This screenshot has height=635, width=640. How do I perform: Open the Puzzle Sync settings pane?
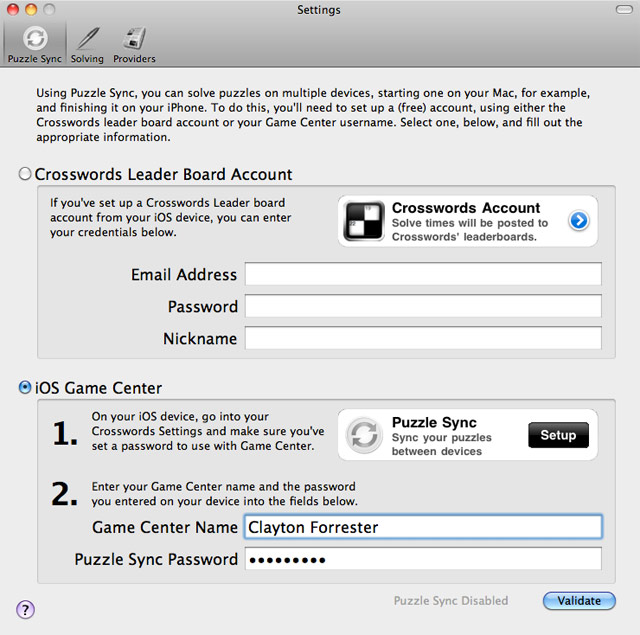[34, 44]
